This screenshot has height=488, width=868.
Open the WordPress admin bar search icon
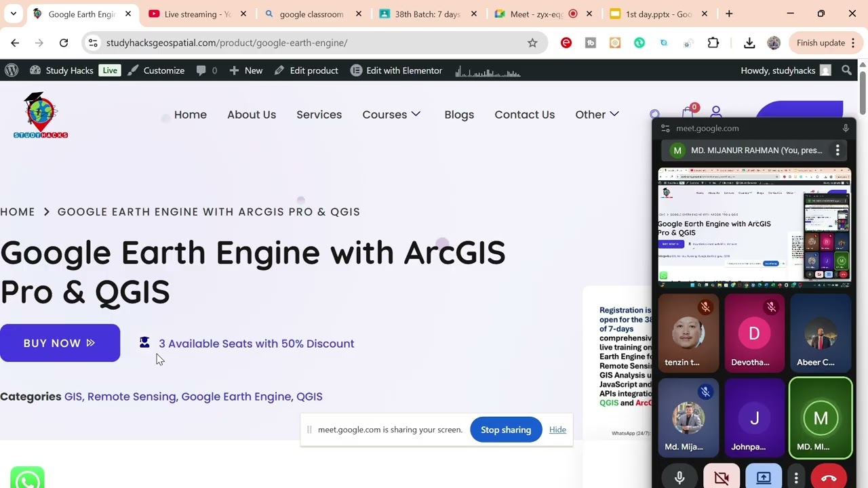[846, 70]
